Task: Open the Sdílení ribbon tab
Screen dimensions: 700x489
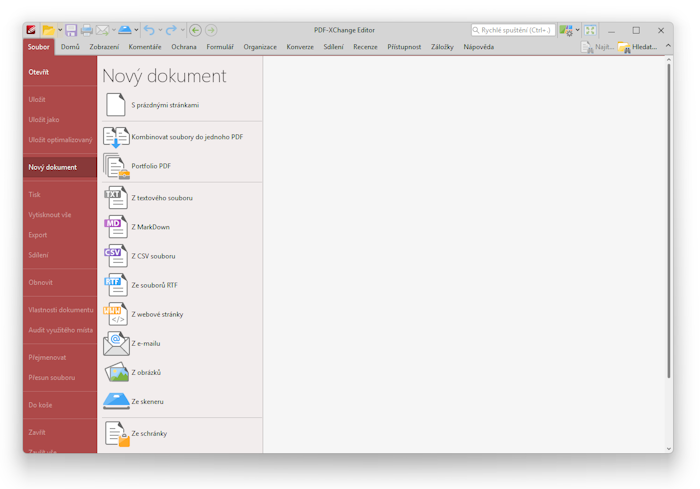Action: [x=333, y=47]
